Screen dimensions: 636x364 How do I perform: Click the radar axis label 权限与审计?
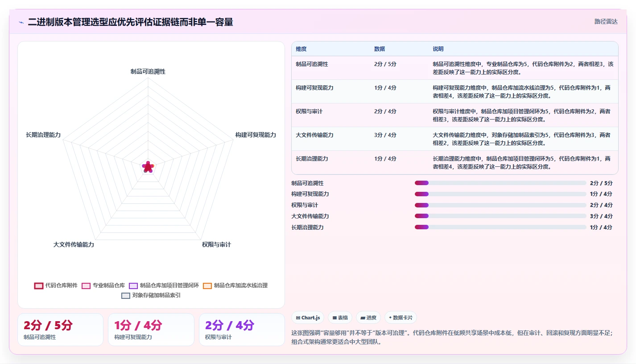[216, 244]
